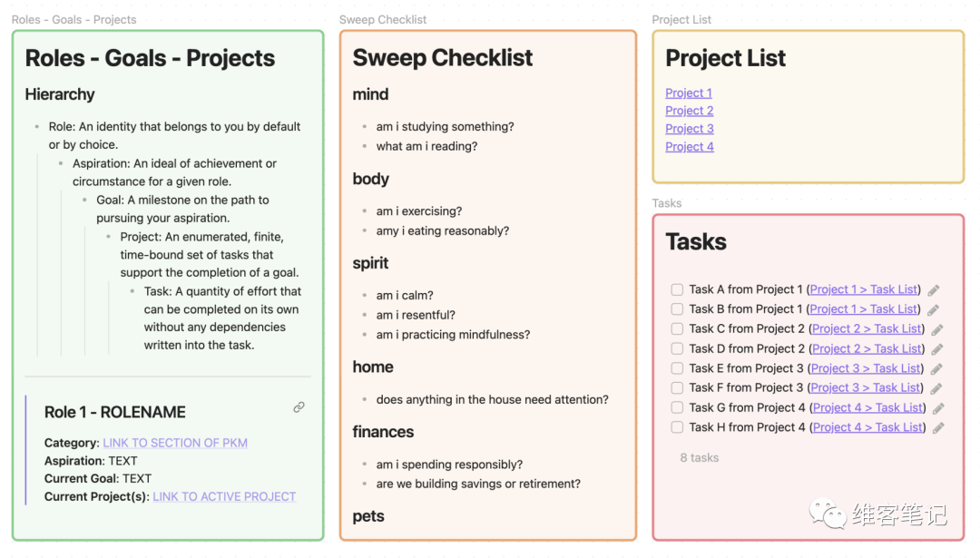Click the edit pencil beside Task D
The width and height of the screenshot is (980, 558).
tap(937, 349)
